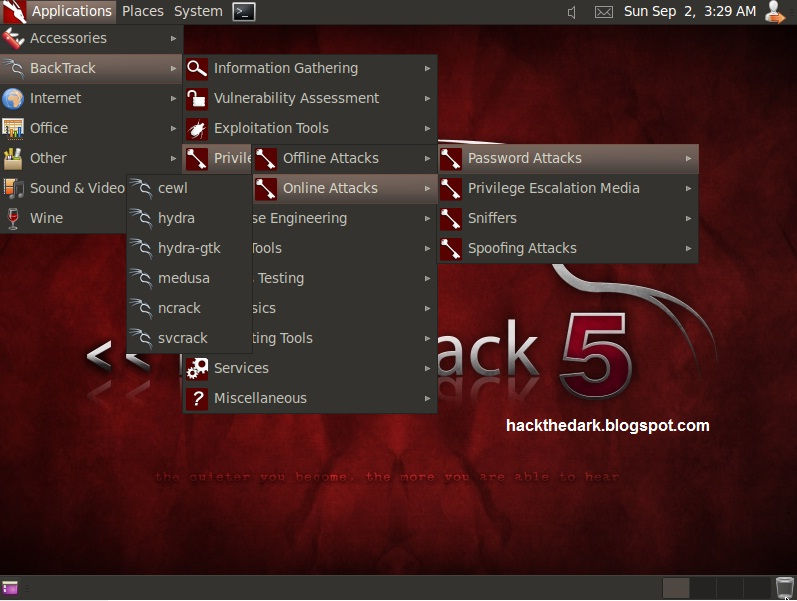Click the Services gears icon
Screen dimensions: 797x601
pos(197,368)
